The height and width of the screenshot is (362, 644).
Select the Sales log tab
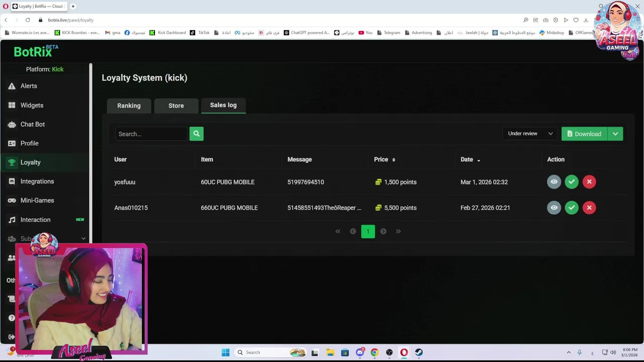[223, 105]
